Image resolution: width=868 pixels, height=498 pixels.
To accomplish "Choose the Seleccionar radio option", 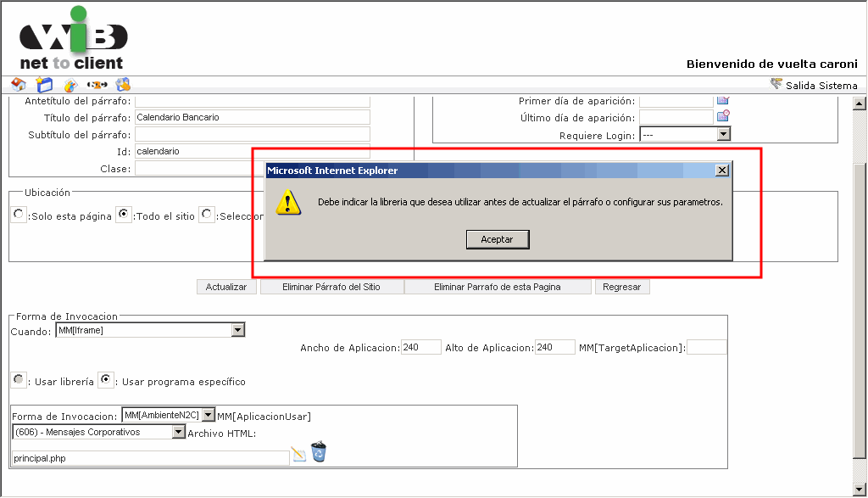I will pyautogui.click(x=207, y=214).
